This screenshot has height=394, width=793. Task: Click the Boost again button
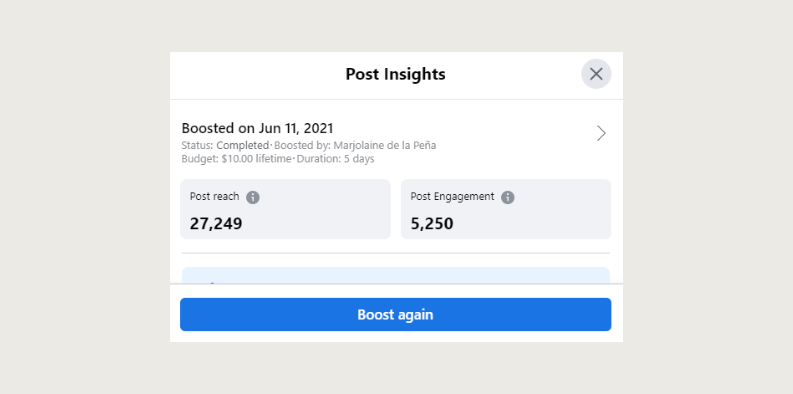[x=395, y=315]
